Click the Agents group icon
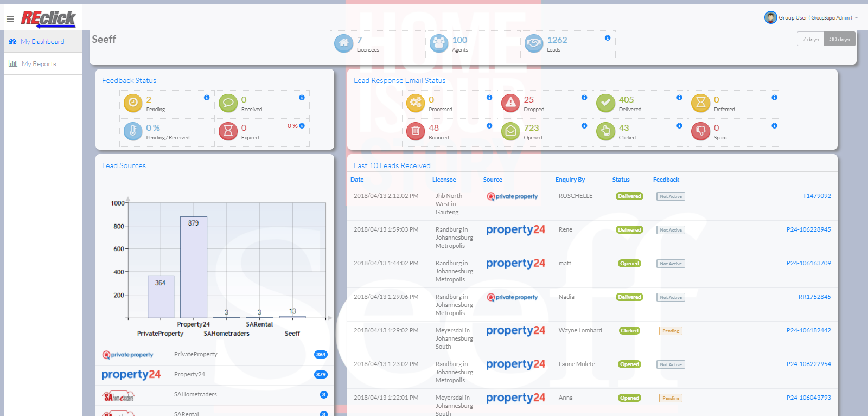868x416 pixels. point(438,43)
